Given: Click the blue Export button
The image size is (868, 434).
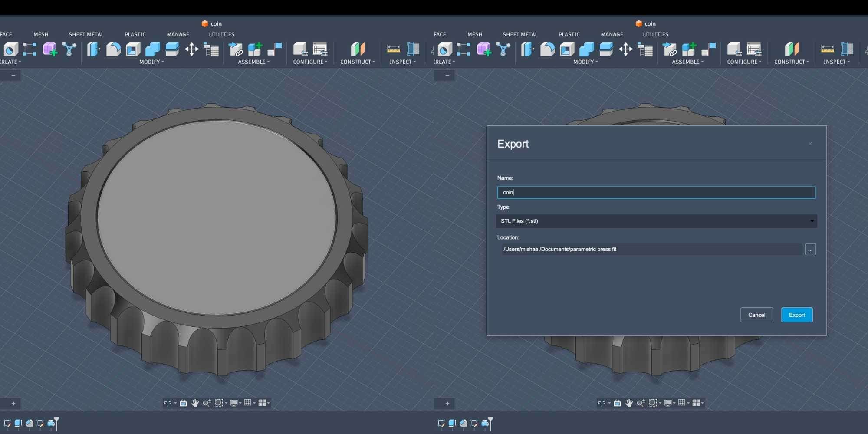Looking at the screenshot, I should pyautogui.click(x=796, y=315).
